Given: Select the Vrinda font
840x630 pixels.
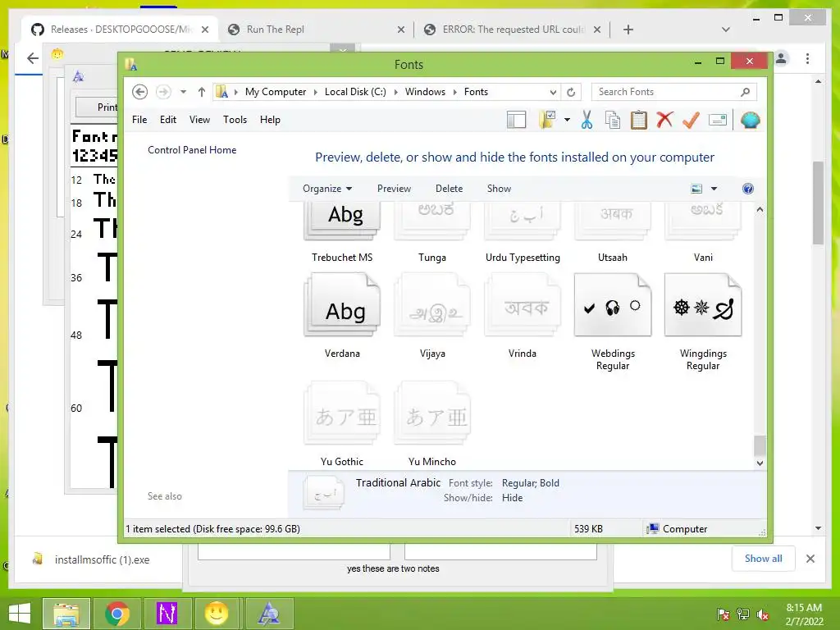Looking at the screenshot, I should (523, 316).
